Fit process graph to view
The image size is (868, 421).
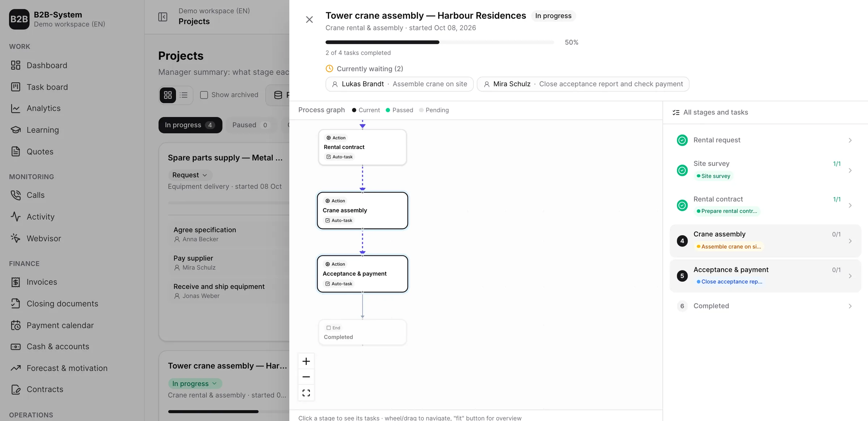point(306,393)
